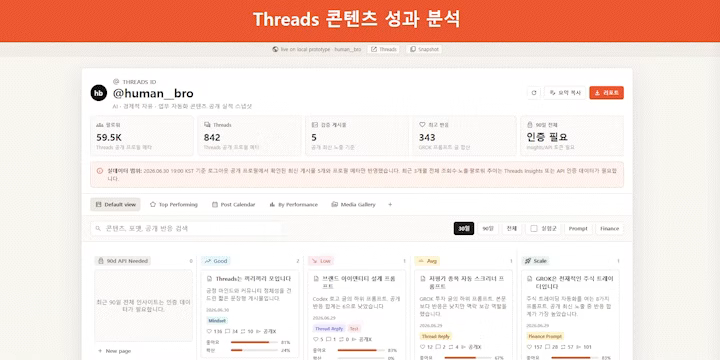Click the orange 리포트 download button

(x=607, y=93)
